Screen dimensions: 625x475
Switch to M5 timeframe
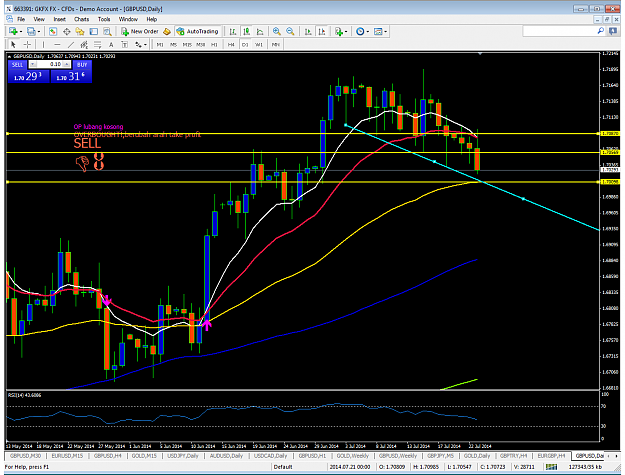[x=173, y=45]
